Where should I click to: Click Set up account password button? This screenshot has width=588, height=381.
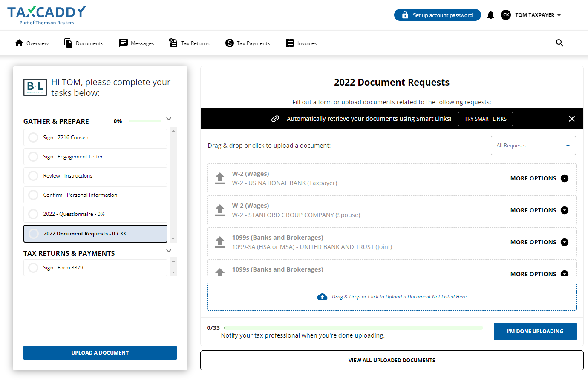point(438,15)
